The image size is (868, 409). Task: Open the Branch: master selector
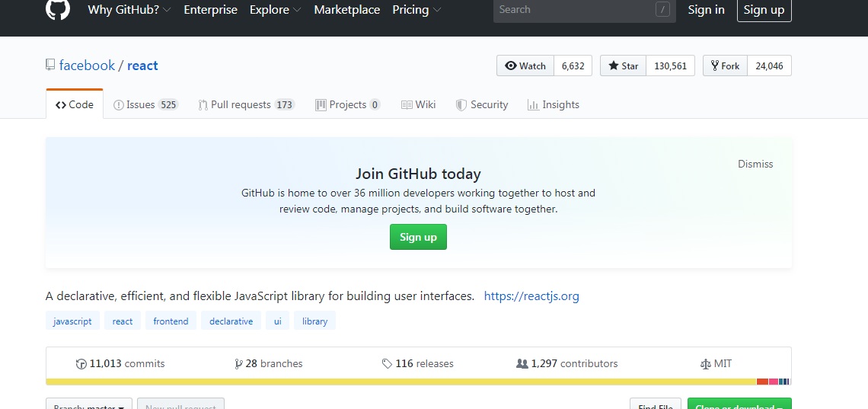tap(89, 404)
